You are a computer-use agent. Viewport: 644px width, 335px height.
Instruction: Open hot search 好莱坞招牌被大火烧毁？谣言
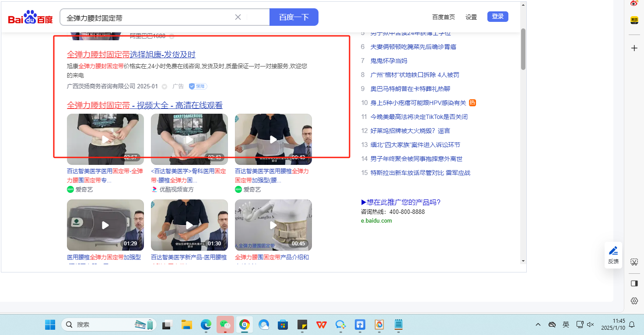(410, 131)
